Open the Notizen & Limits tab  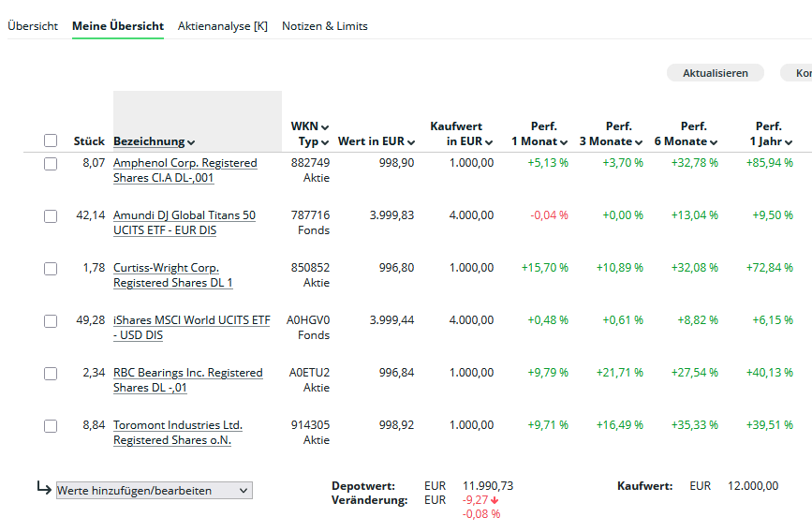325,26
